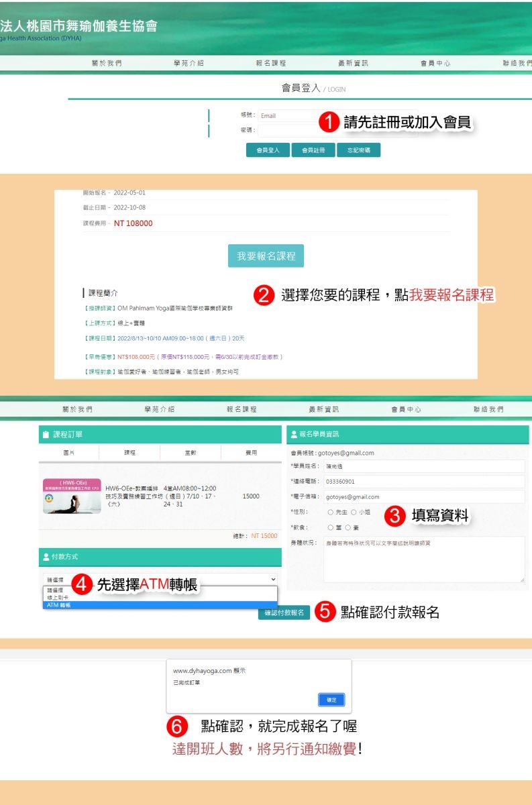Click the clipboard icon in 課程訂單 header
The image size is (532, 805).
coord(46,435)
